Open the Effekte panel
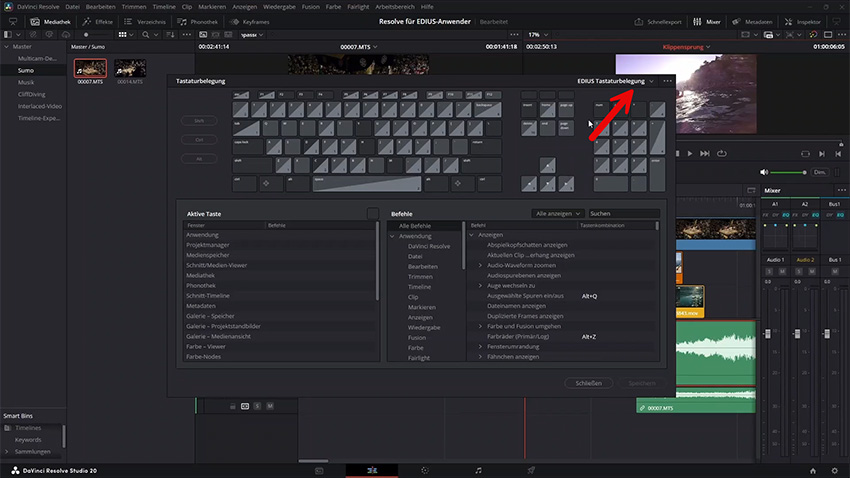This screenshot has width=850, height=478. point(98,22)
